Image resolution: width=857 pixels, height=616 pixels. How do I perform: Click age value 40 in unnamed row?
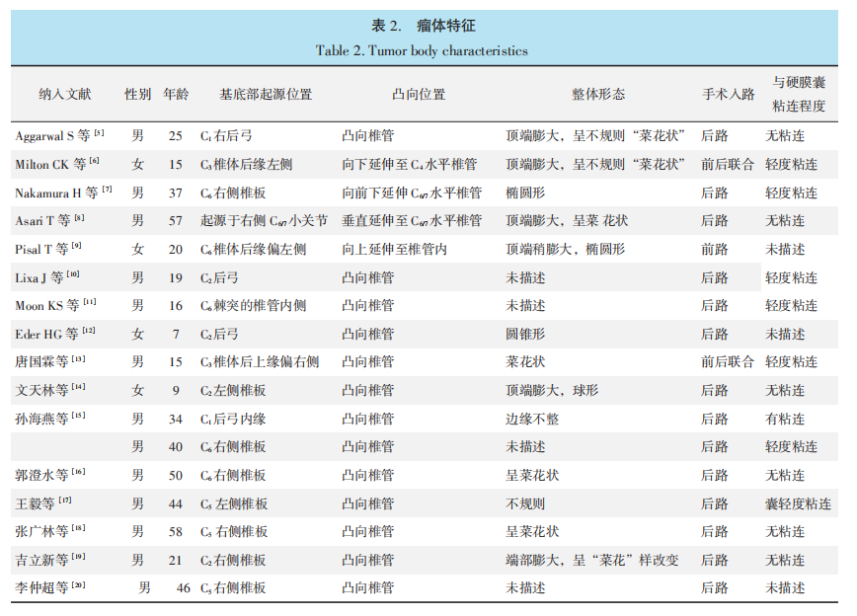click(176, 446)
